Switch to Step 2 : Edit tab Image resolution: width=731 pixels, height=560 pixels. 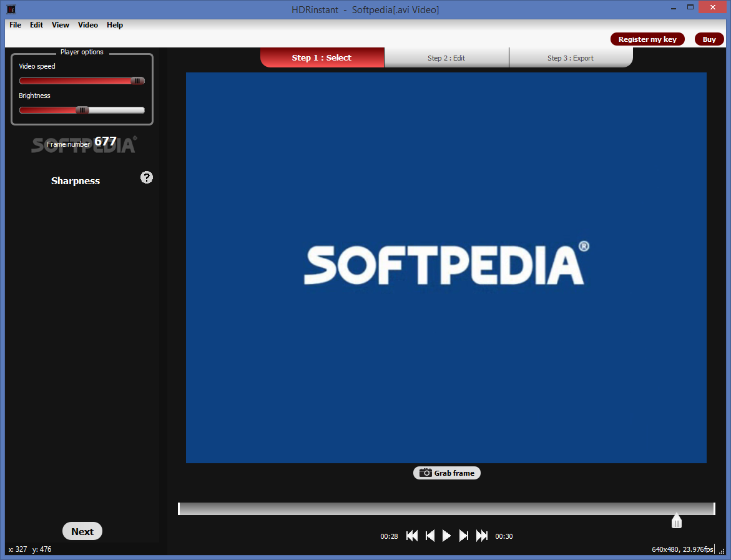446,58
